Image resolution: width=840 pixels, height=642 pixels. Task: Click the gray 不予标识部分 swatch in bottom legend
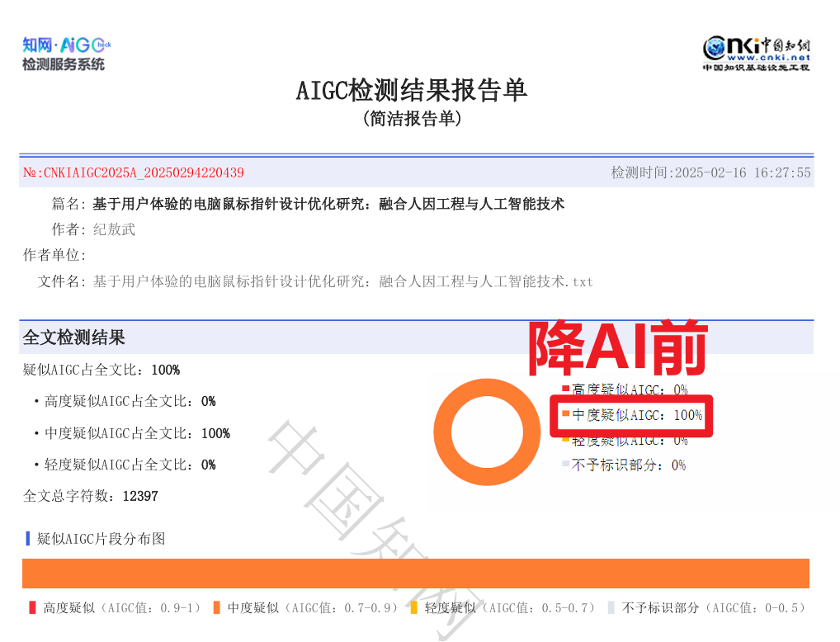pos(611,607)
